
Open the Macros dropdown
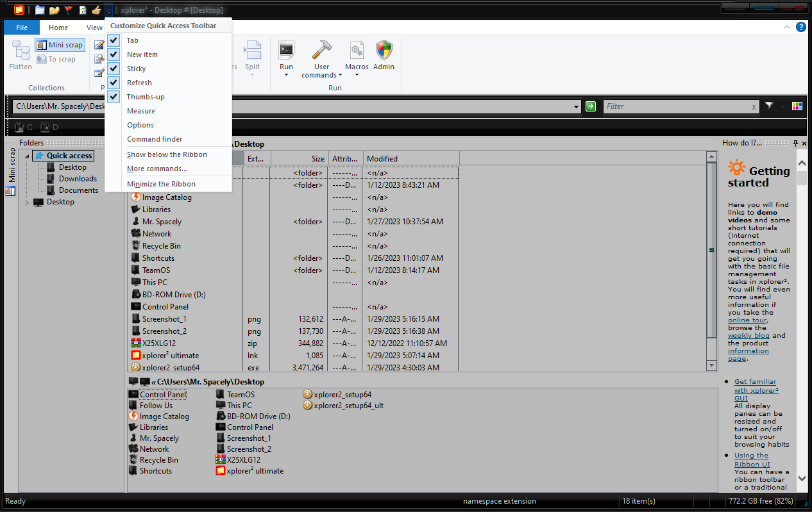357,58
